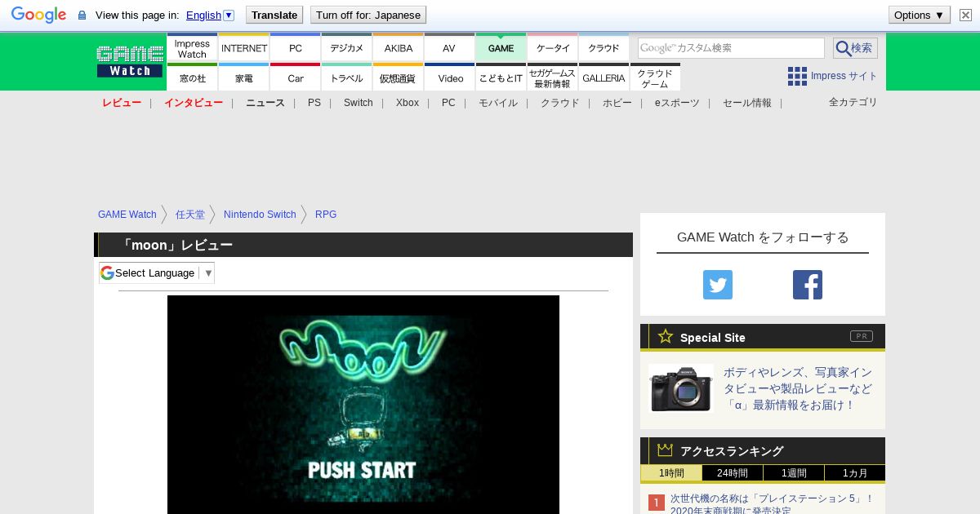Go to the インタビュー category
980x514 pixels.
pyautogui.click(x=194, y=103)
